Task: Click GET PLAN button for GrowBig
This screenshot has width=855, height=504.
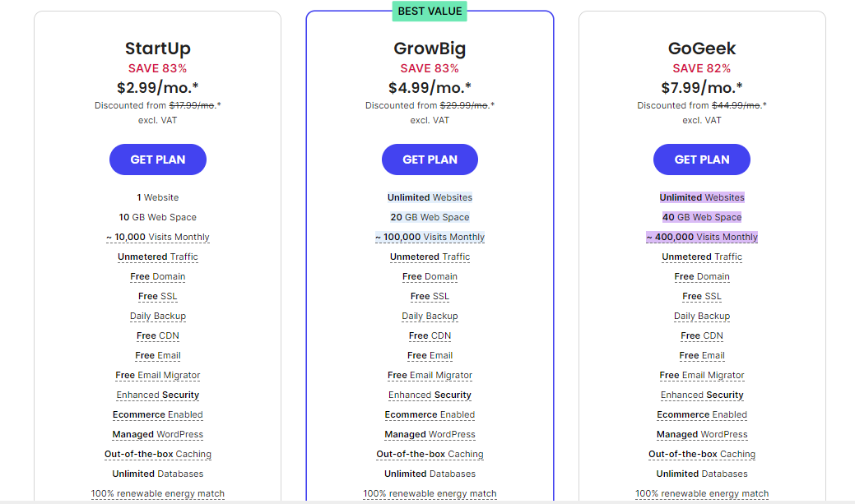Action: (430, 160)
